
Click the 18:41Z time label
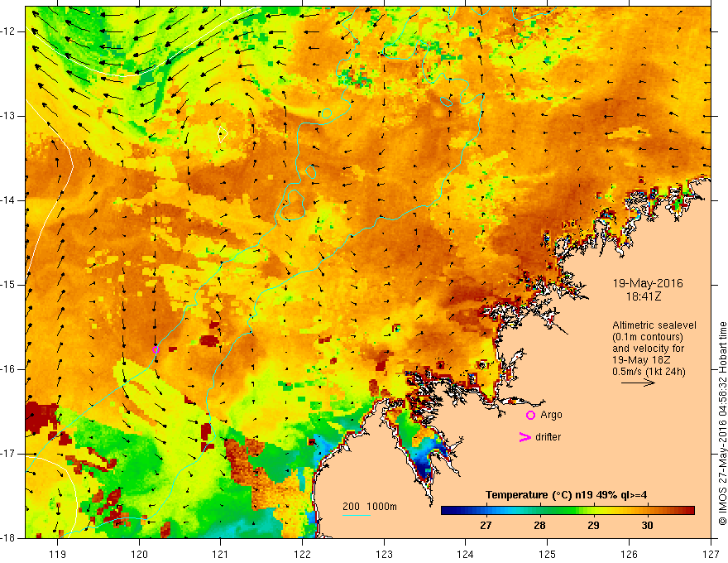[643, 296]
